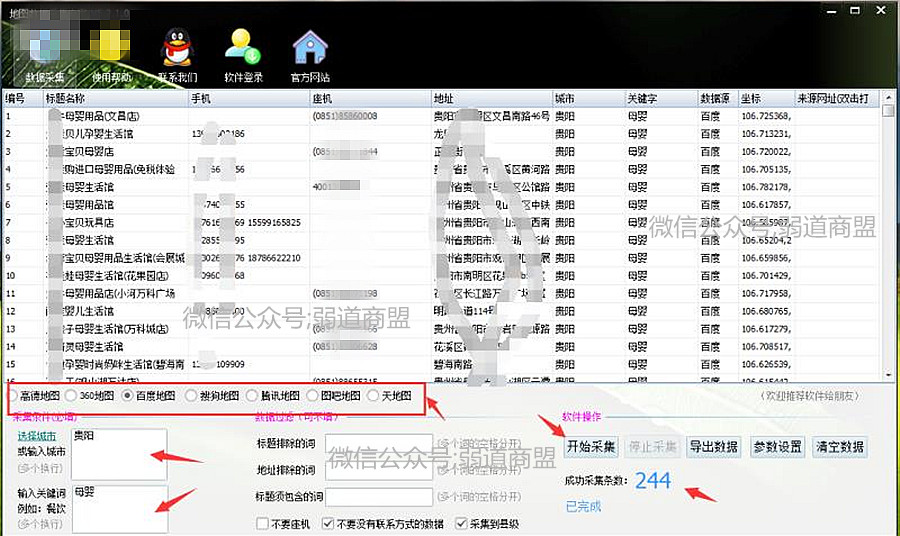Click the 开始采集 button
This screenshot has height=536, width=900.
tap(591, 446)
